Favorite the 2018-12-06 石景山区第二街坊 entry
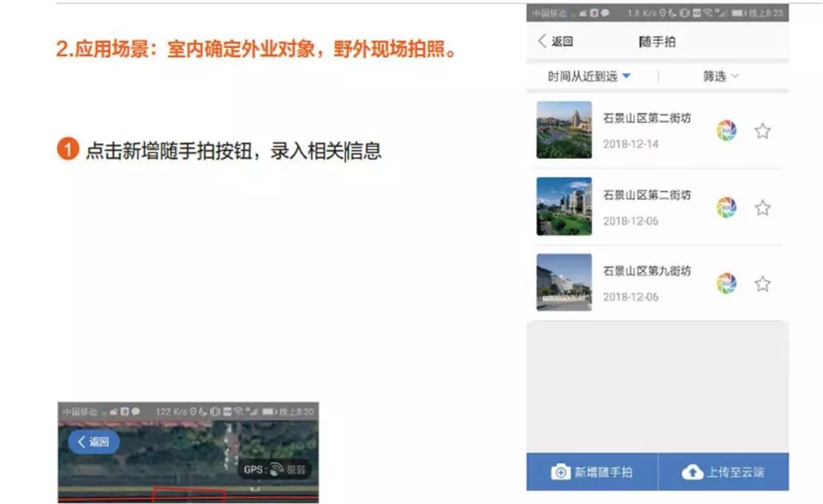The height and width of the screenshot is (504, 823). coord(763,207)
